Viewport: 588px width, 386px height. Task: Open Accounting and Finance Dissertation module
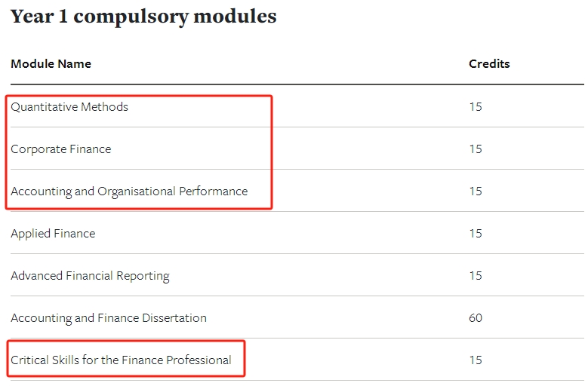[109, 318]
